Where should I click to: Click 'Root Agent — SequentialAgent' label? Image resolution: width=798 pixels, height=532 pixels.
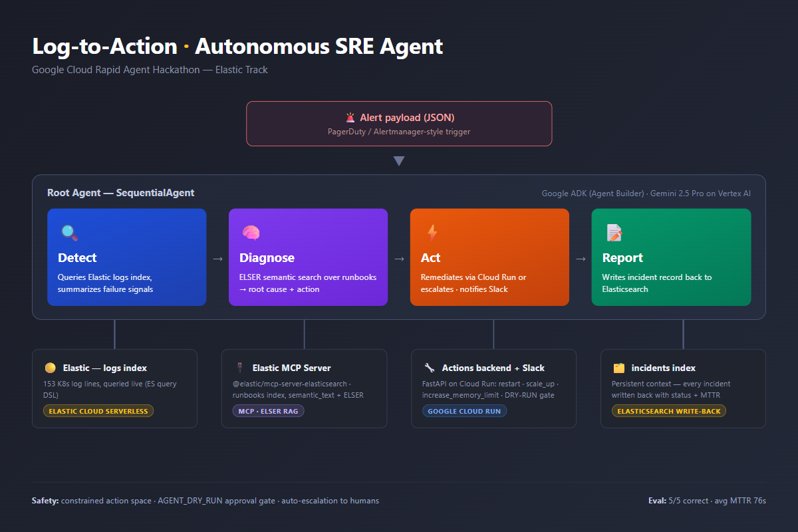tap(121, 193)
